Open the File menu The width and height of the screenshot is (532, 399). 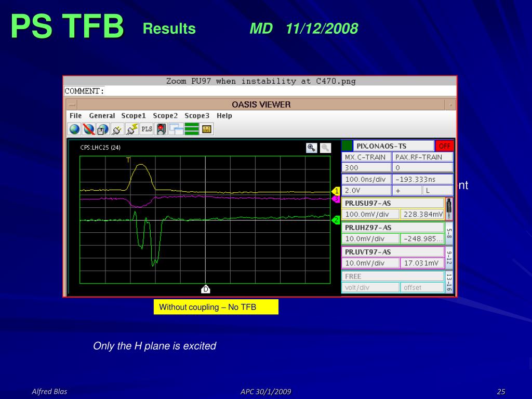76,116
